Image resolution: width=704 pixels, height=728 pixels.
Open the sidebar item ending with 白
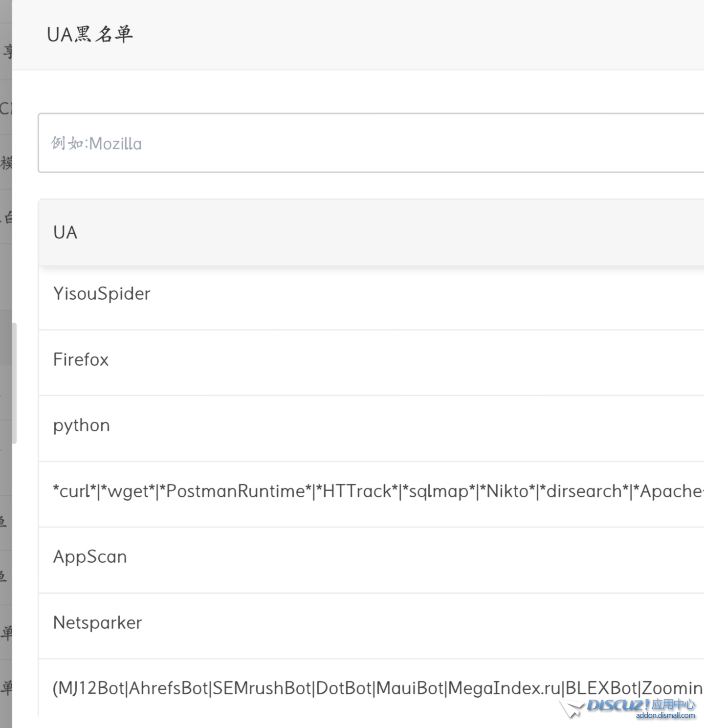pos(6,217)
